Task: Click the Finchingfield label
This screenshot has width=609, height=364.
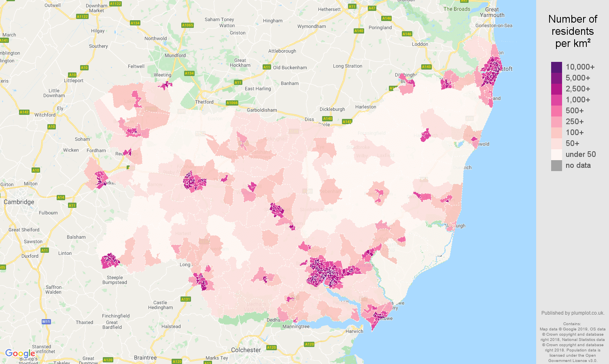Action: pos(116,316)
